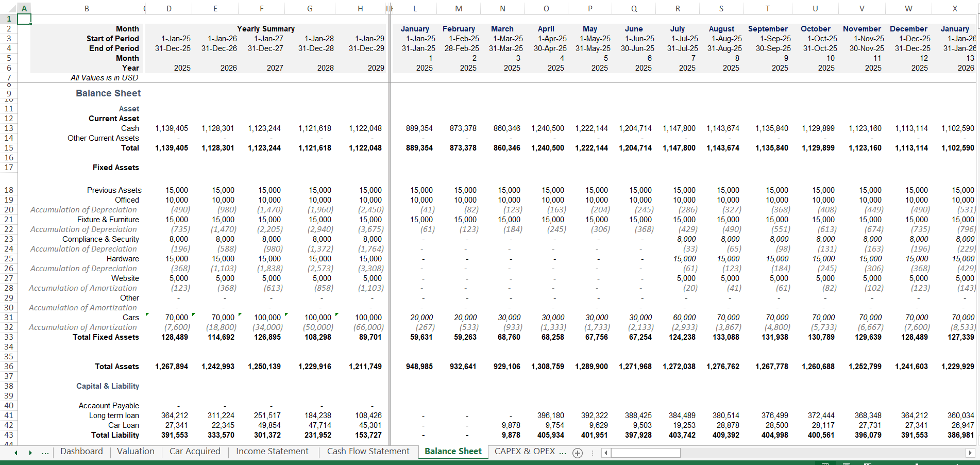Image resolution: width=980 pixels, height=465 pixels.
Task: Select column D header
Action: 169,8
